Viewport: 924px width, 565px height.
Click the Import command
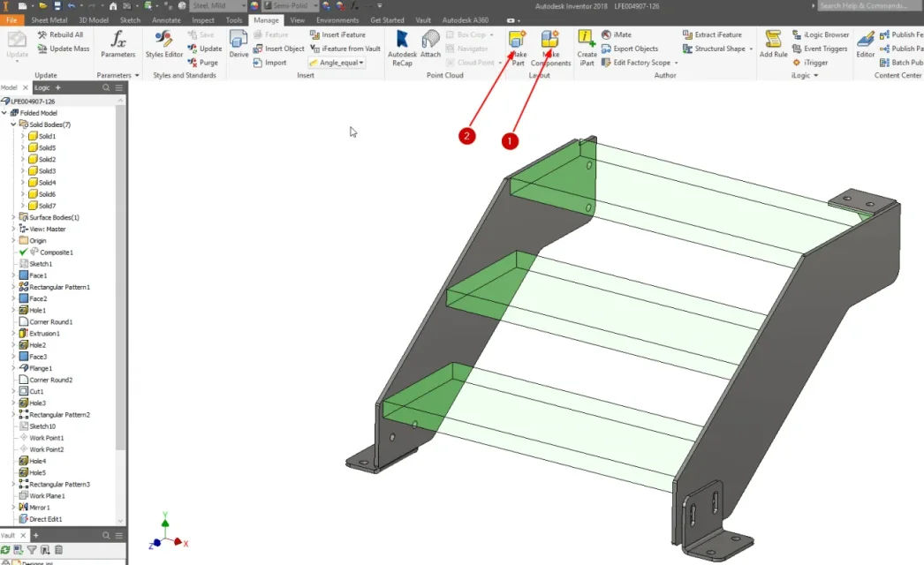269,63
